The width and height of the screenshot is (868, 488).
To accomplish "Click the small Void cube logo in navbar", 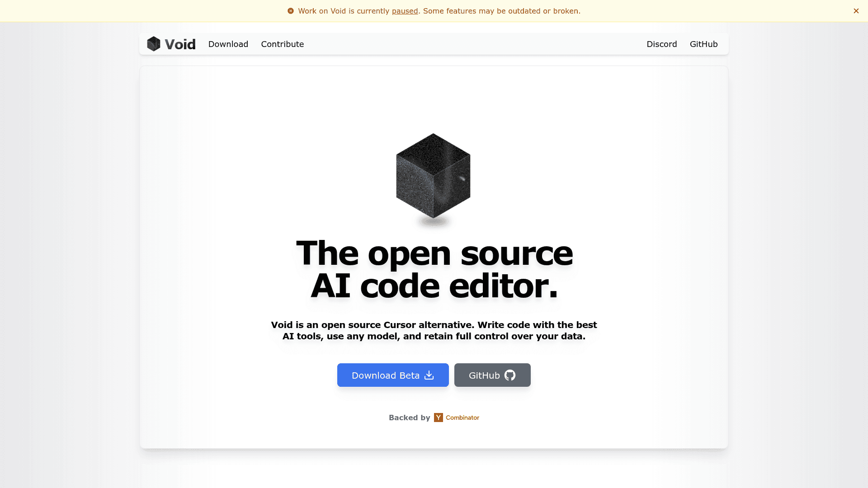I will point(154,44).
